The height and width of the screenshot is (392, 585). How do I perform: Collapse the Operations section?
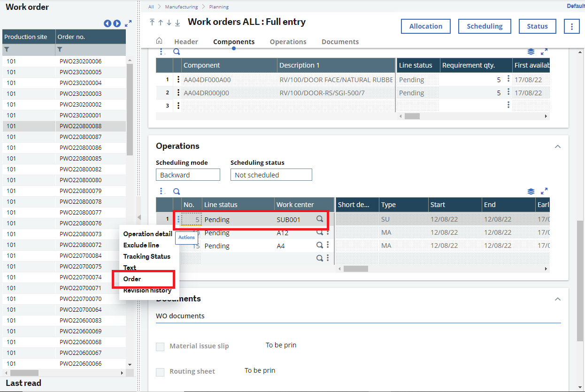pyautogui.click(x=558, y=146)
